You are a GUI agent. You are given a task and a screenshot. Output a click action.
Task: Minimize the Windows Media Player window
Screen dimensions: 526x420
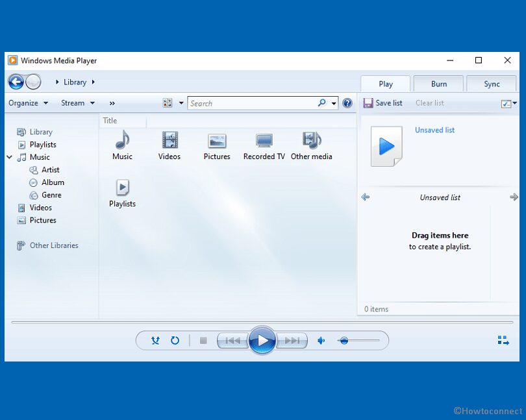tap(450, 60)
